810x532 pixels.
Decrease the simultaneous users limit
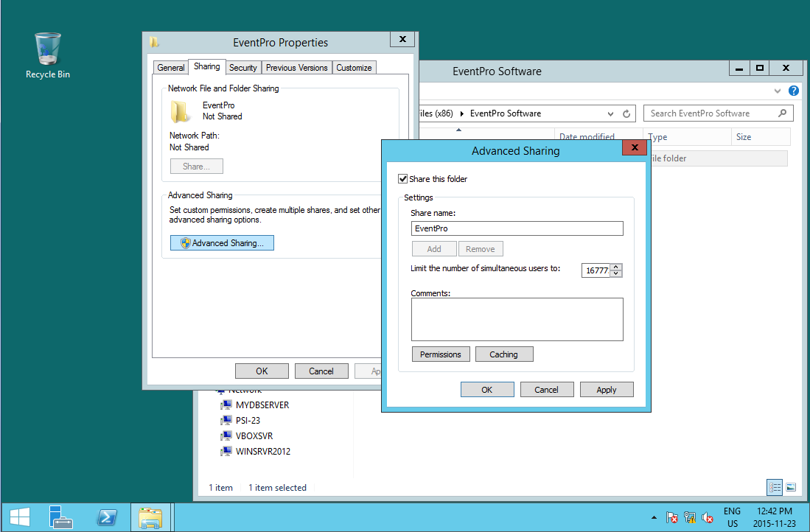615,274
